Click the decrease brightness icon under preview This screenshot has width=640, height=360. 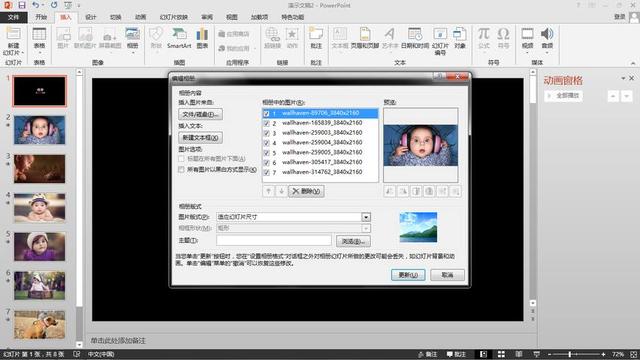tap(456, 191)
